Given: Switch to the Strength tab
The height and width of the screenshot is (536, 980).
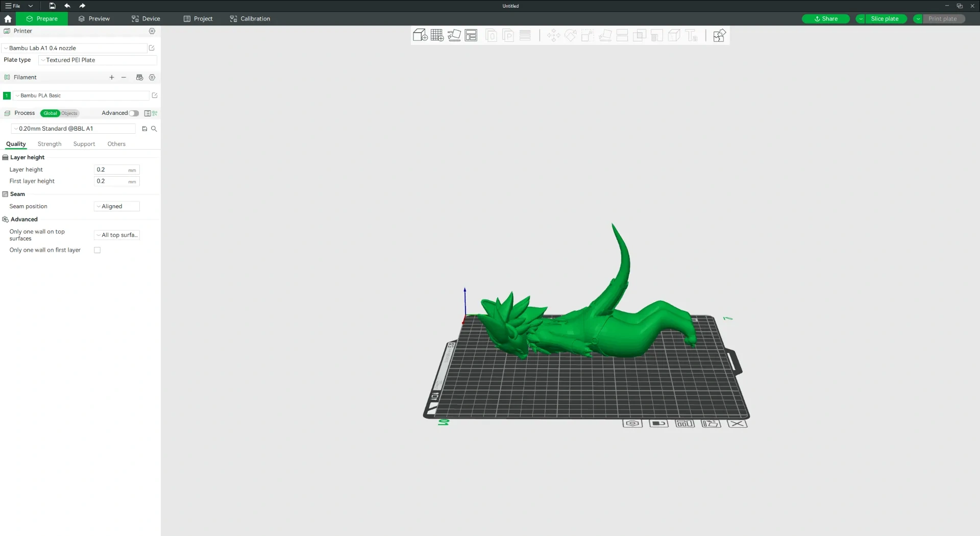Looking at the screenshot, I should [x=49, y=144].
